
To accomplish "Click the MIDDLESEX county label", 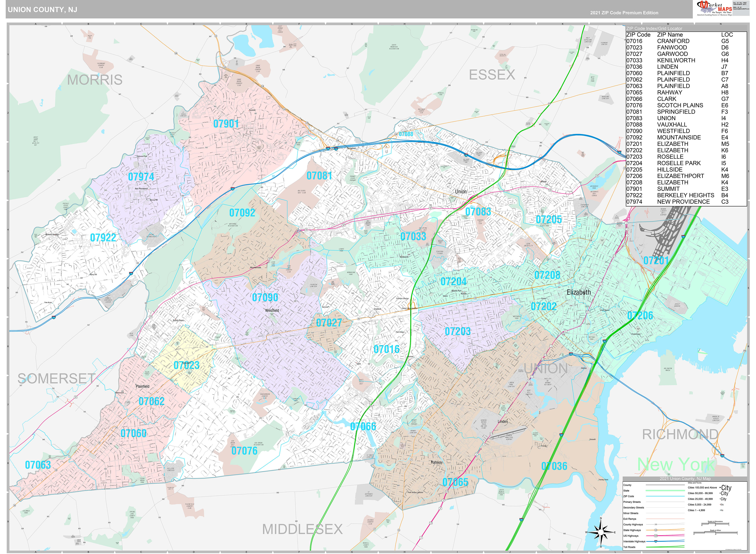I will [x=302, y=529].
